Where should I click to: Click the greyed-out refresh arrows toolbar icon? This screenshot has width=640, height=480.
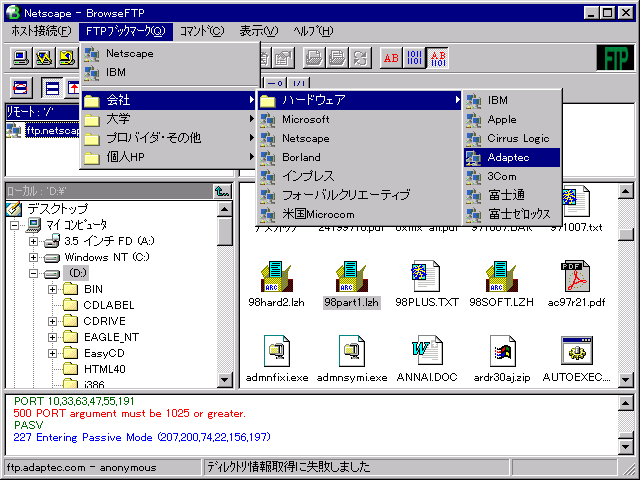click(x=360, y=58)
